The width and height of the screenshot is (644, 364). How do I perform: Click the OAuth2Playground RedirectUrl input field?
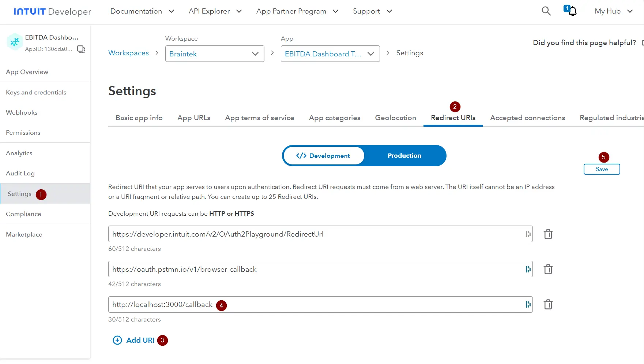pyautogui.click(x=320, y=234)
